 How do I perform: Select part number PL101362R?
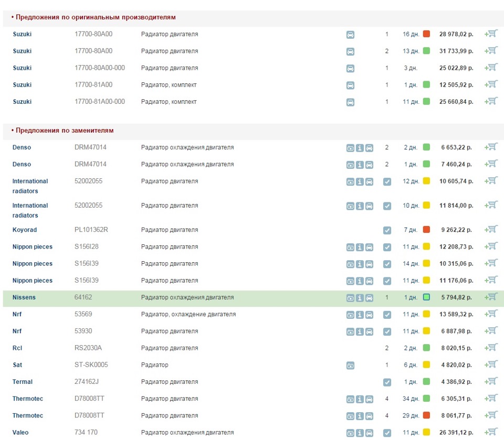tap(91, 230)
